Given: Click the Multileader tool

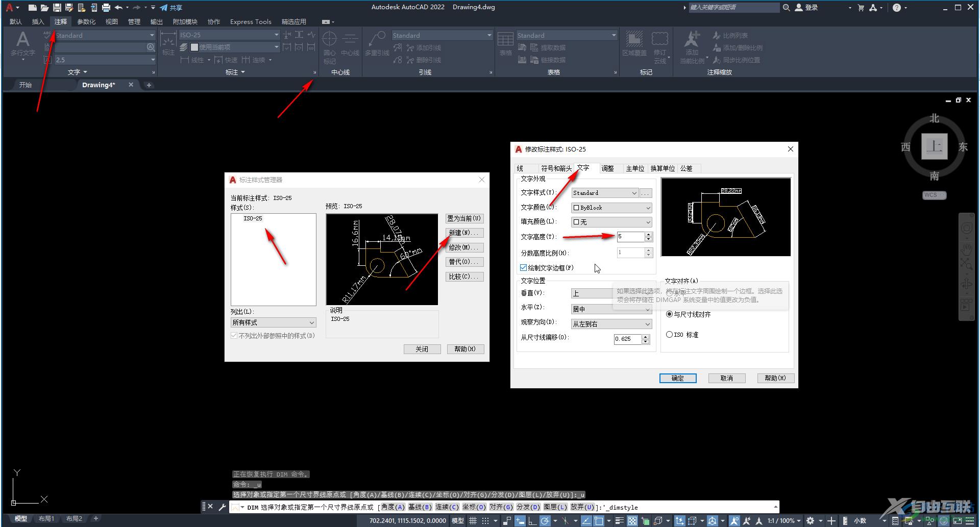Looking at the screenshot, I should coord(377,43).
